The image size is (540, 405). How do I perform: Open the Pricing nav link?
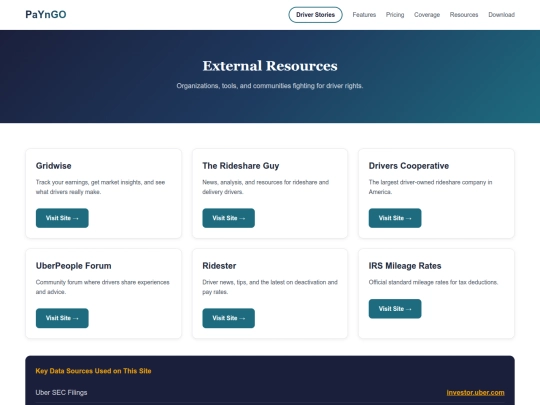395,15
